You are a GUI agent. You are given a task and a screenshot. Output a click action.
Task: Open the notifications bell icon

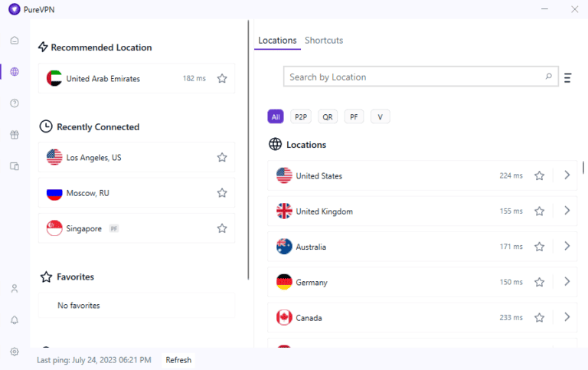[15, 320]
